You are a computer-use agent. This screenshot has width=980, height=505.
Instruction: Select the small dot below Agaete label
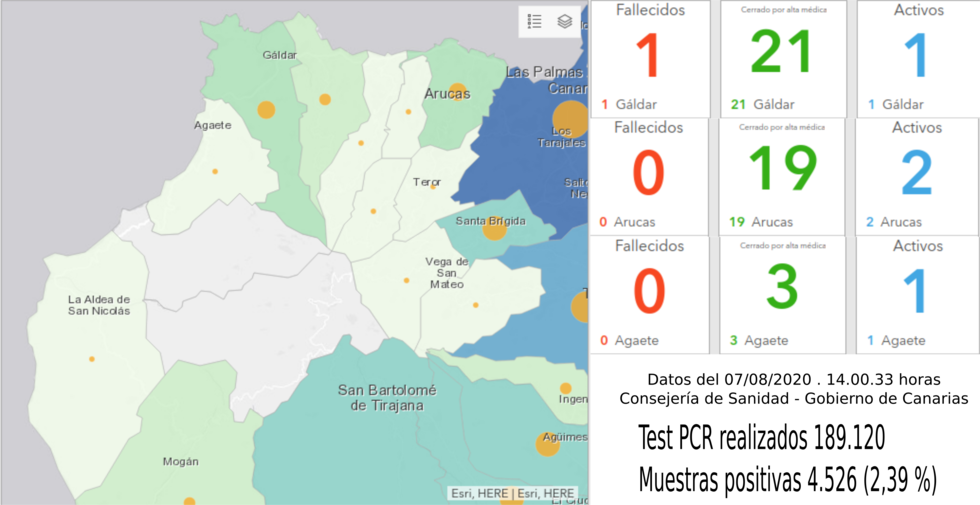[215, 171]
